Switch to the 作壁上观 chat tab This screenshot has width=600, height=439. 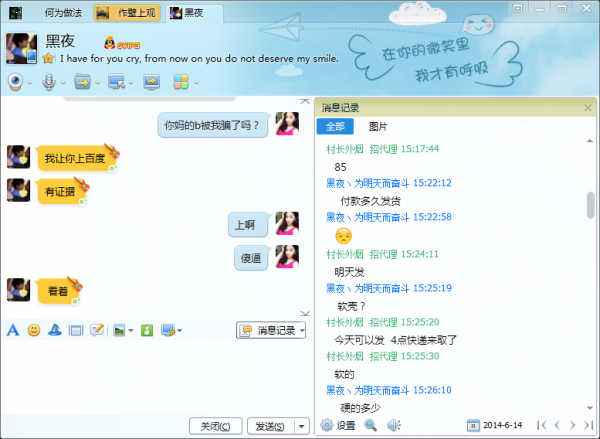(x=127, y=13)
